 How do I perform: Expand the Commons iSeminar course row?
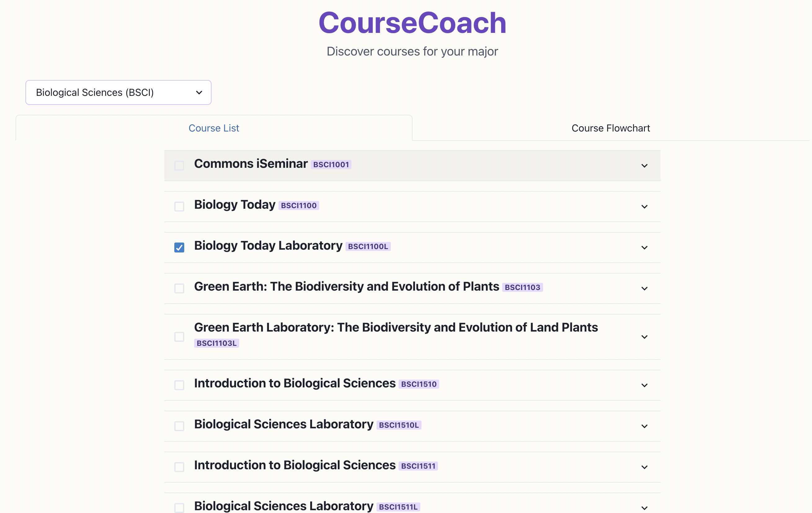(644, 166)
